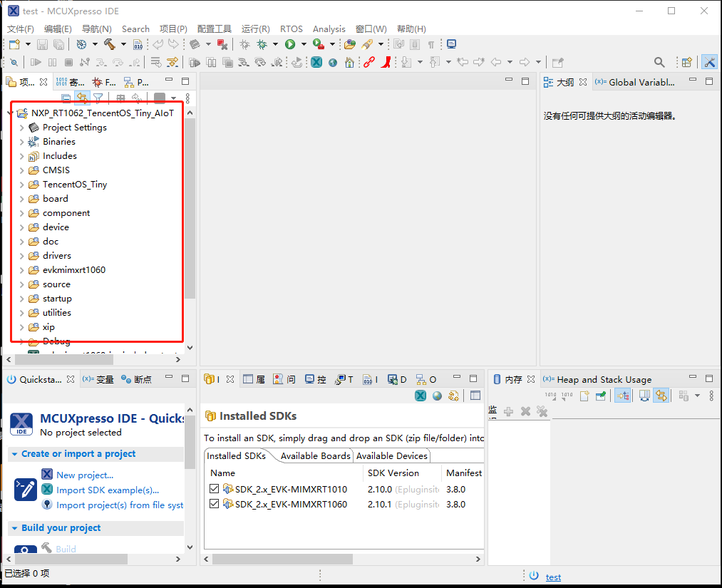Click the red link icon in toolbar

point(368,62)
